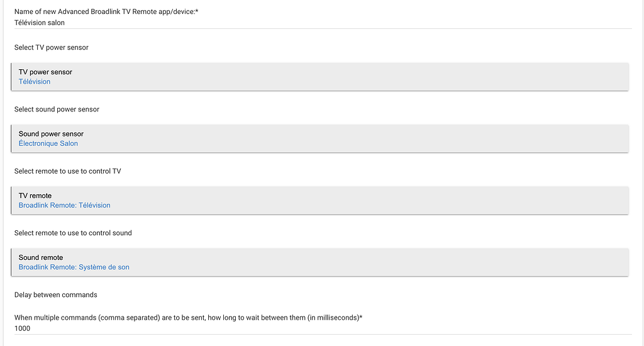Screen dimensions: 644x346
Task: Click the "Broadlink Remote: Télévision" value
Action: tap(64, 205)
